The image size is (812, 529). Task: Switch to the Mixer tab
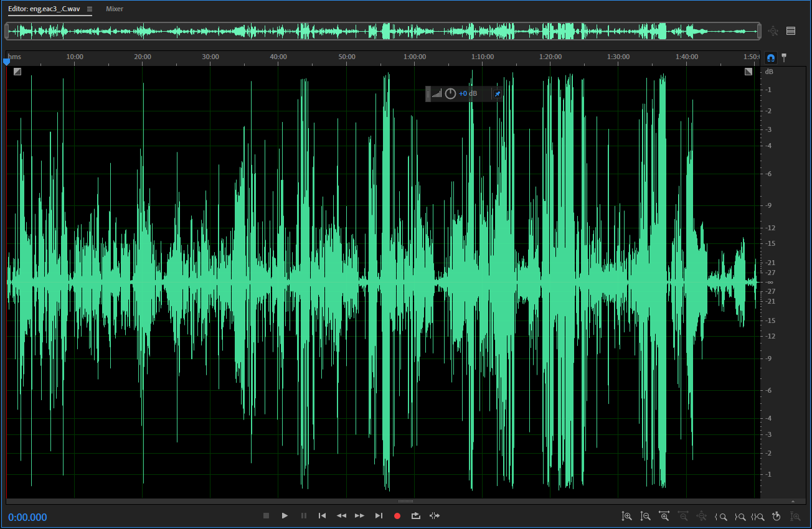point(115,9)
